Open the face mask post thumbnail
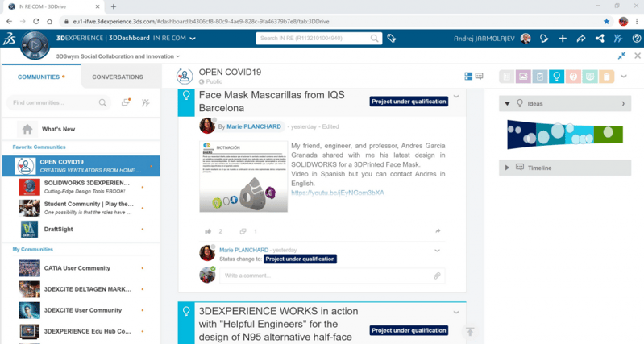Screen dimensions: 644x344 pos(243,176)
